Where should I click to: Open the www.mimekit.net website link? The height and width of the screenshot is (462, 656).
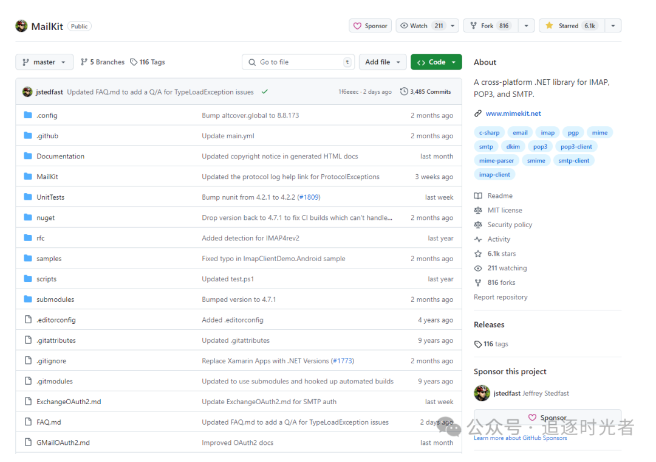pyautogui.click(x=513, y=113)
